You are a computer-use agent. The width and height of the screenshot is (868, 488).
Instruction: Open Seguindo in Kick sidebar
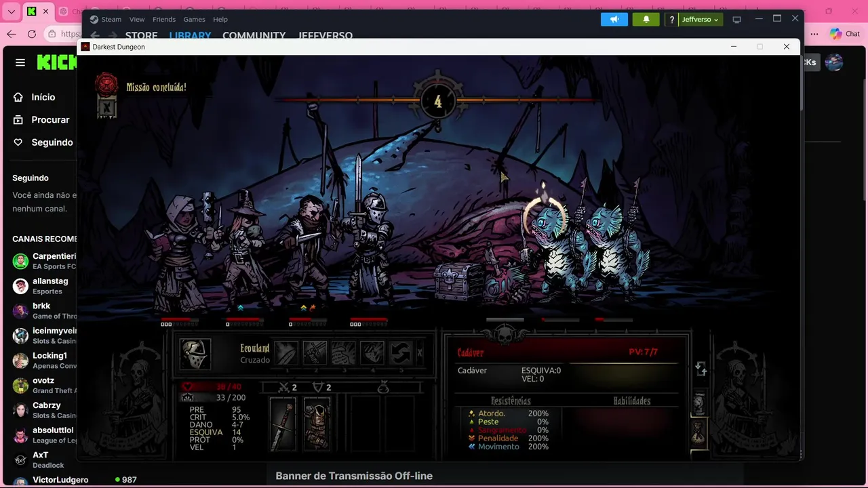43,142
